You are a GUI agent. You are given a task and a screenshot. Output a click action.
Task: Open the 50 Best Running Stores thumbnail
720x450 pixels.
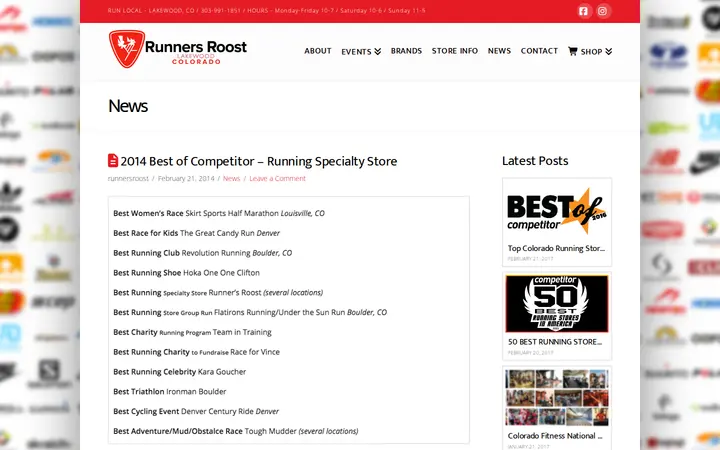(x=557, y=304)
